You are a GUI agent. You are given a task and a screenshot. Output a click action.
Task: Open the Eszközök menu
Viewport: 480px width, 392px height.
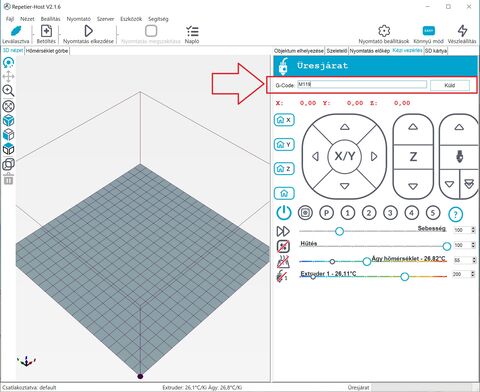(131, 19)
